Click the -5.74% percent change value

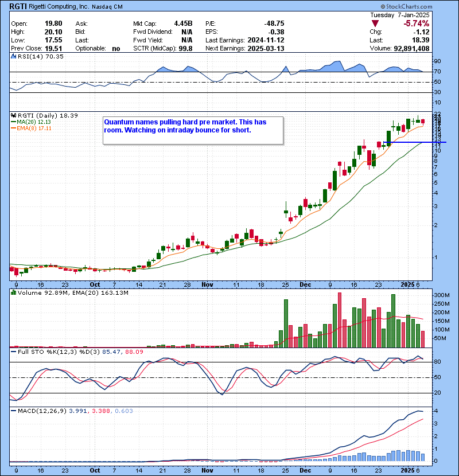coord(416,24)
